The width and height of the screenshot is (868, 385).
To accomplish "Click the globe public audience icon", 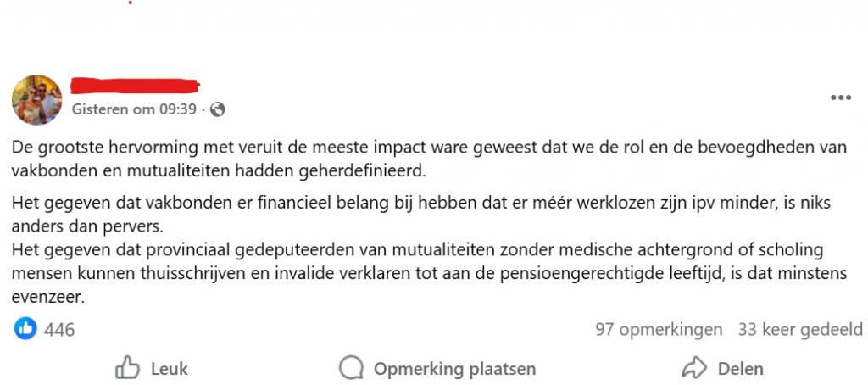I will [217, 109].
